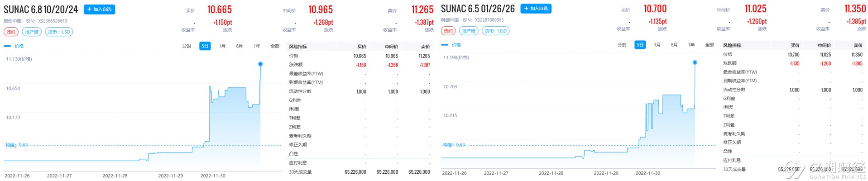Click 麦考利久期 row in SUNAC 6.8 table
The width and height of the screenshot is (868, 181).
tap(360, 136)
